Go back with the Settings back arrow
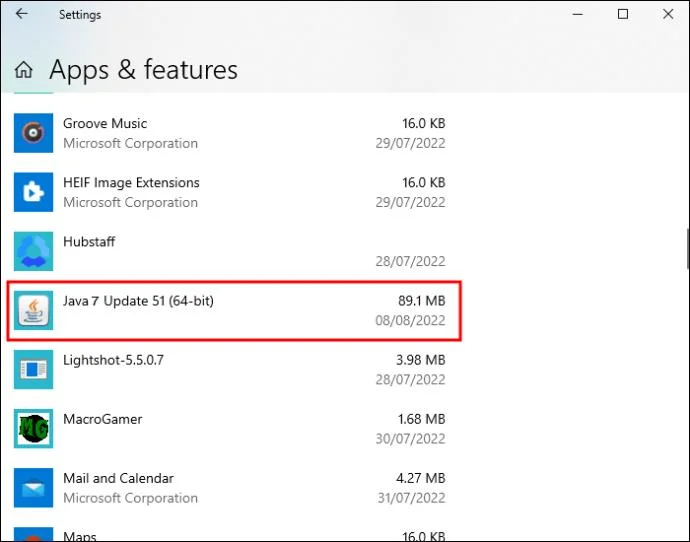690x542 pixels. pyautogui.click(x=22, y=14)
